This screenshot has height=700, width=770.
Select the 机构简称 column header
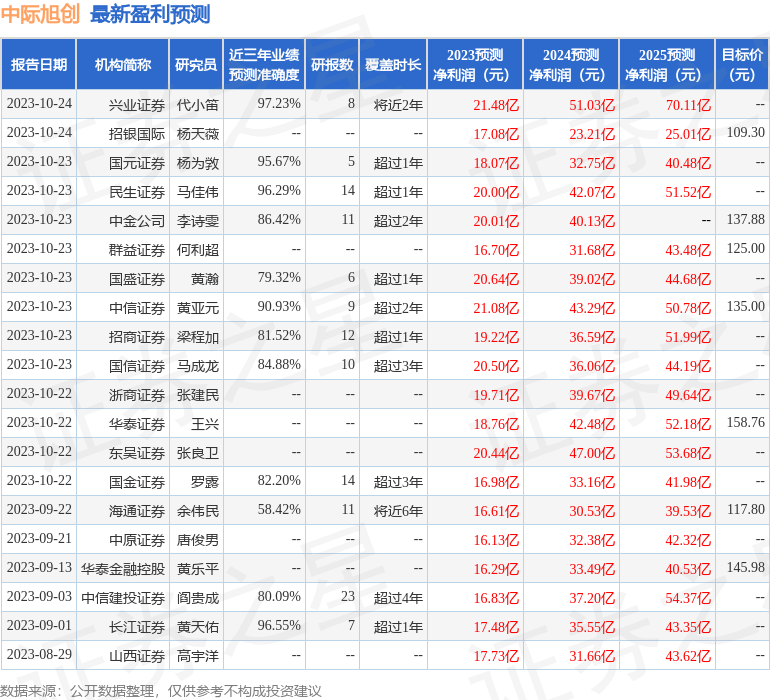pos(123,64)
